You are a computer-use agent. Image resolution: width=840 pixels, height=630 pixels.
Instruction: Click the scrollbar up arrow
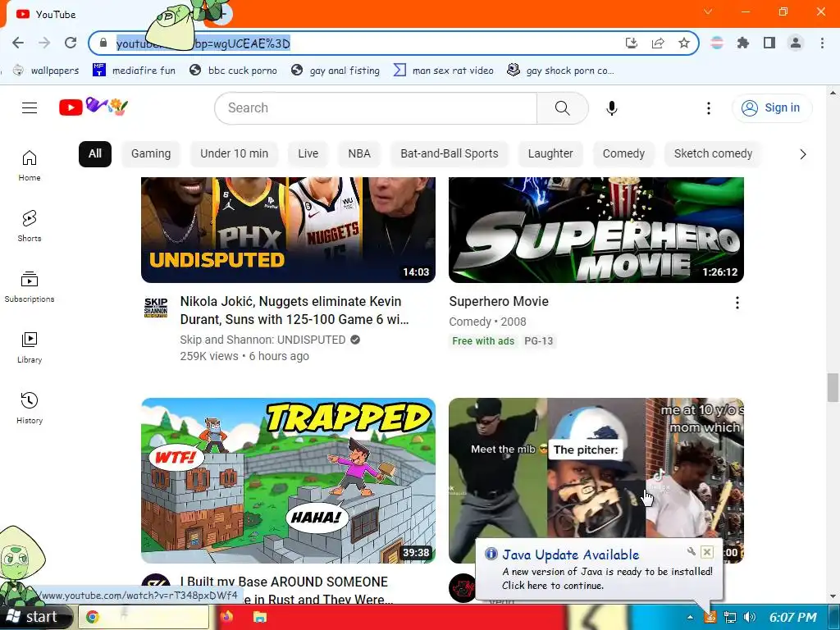pyautogui.click(x=833, y=93)
